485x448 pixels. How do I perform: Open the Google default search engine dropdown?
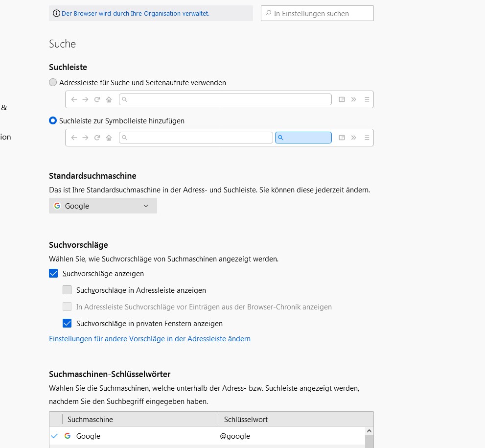tap(103, 206)
